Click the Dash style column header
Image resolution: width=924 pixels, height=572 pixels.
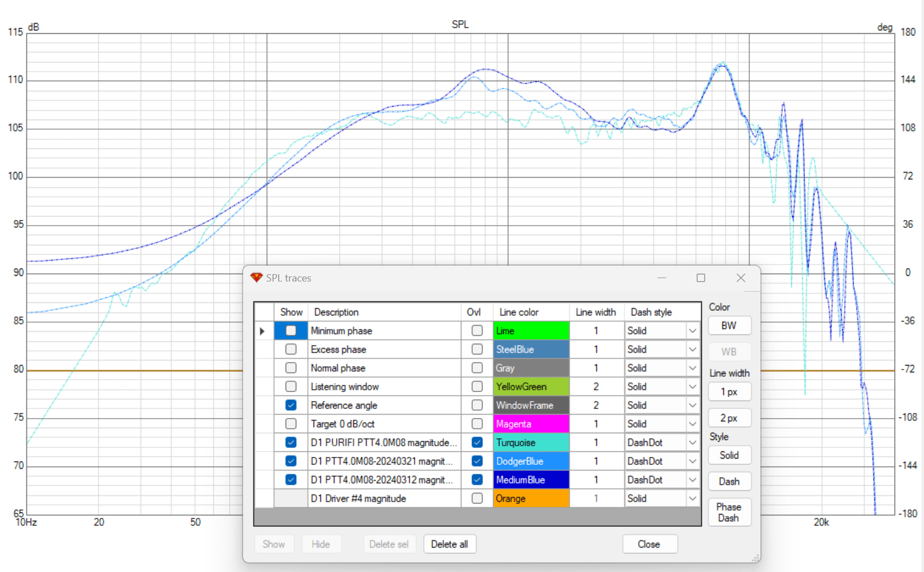662,312
